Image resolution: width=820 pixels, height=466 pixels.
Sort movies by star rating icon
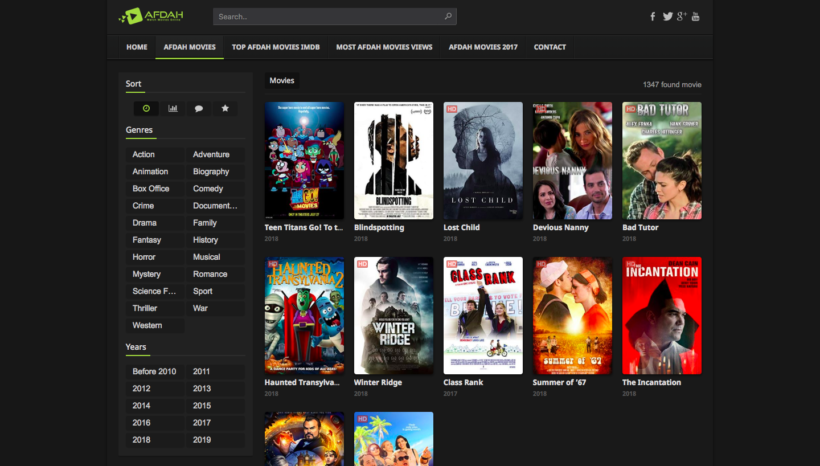(x=225, y=108)
